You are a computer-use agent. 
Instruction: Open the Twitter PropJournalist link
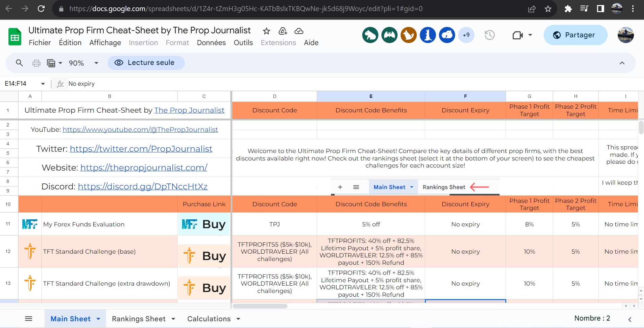tap(141, 149)
